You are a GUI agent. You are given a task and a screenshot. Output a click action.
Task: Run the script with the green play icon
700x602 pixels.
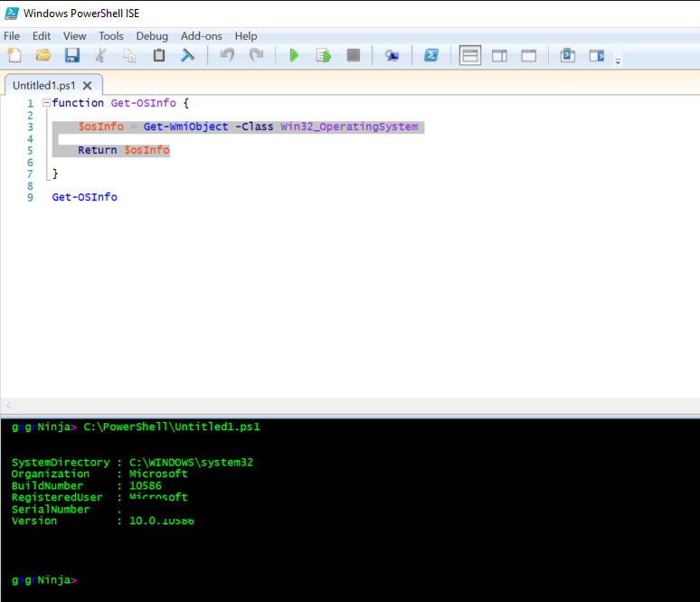click(x=294, y=56)
